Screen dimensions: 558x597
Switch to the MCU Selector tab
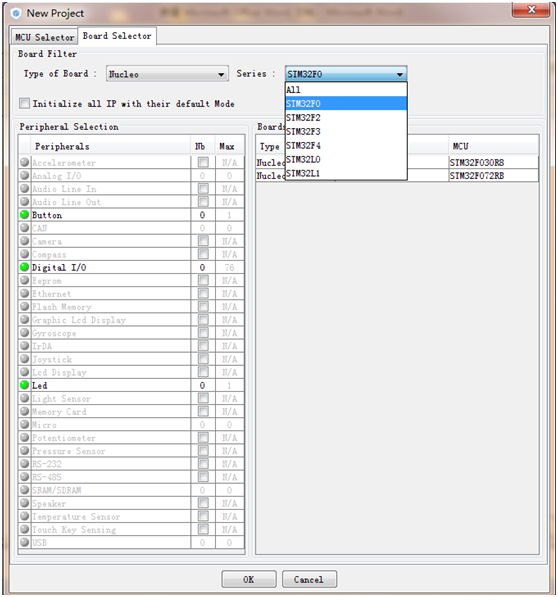point(44,37)
